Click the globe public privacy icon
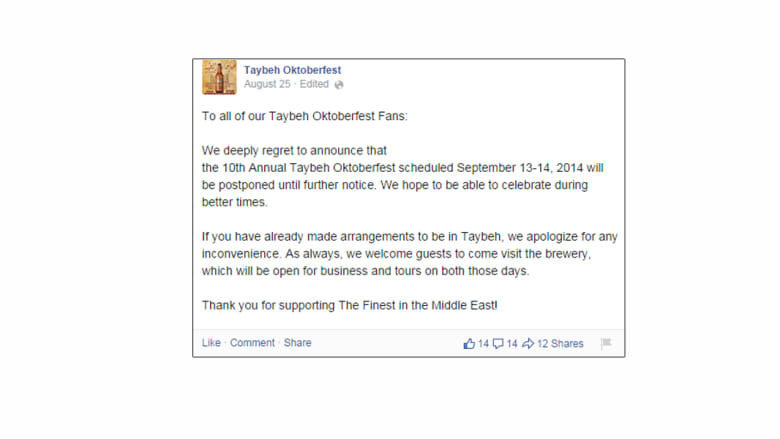The height and width of the screenshot is (439, 780). [x=339, y=85]
